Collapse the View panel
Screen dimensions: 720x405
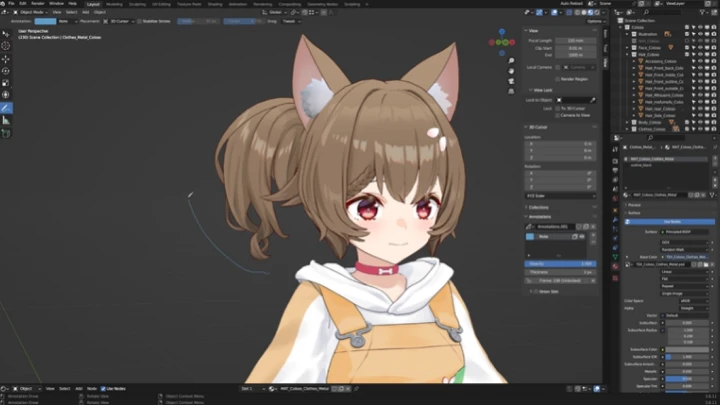[526, 31]
